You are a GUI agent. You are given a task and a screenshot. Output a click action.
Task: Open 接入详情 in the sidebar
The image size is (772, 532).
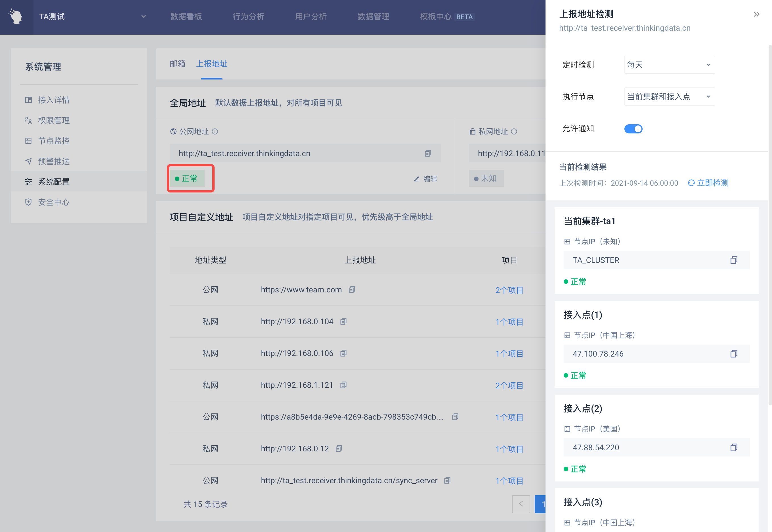click(79, 100)
